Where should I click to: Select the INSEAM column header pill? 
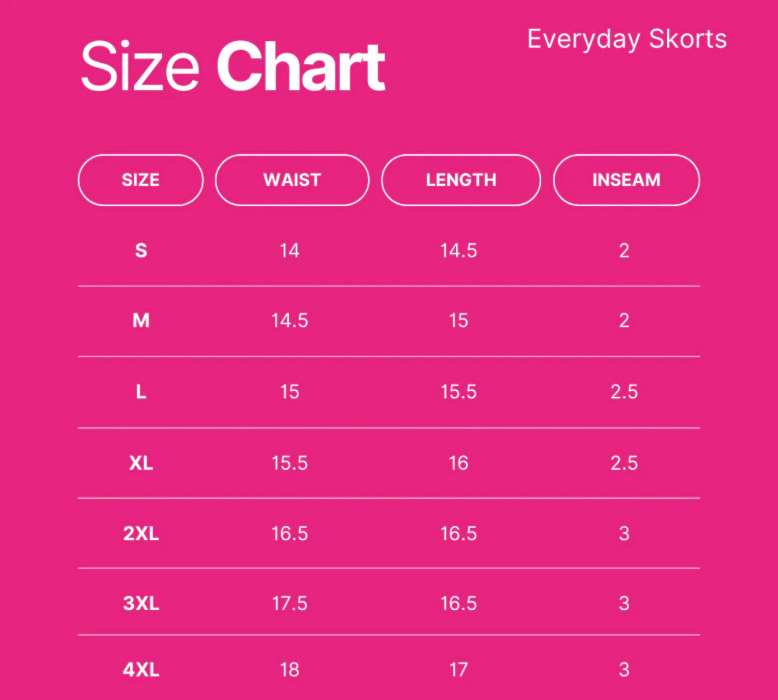point(626,180)
